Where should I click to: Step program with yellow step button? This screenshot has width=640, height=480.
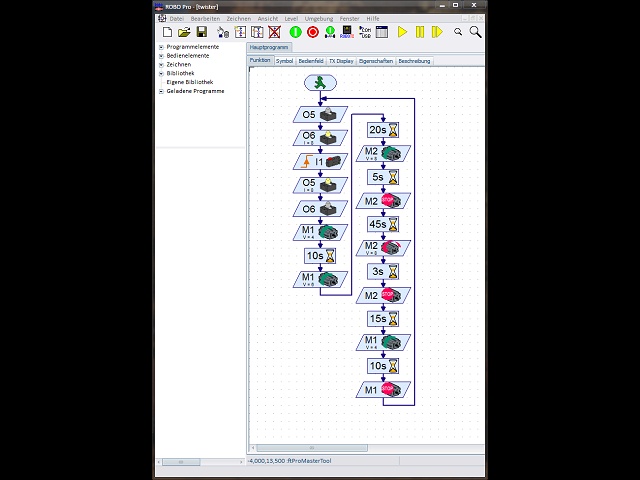click(x=437, y=32)
